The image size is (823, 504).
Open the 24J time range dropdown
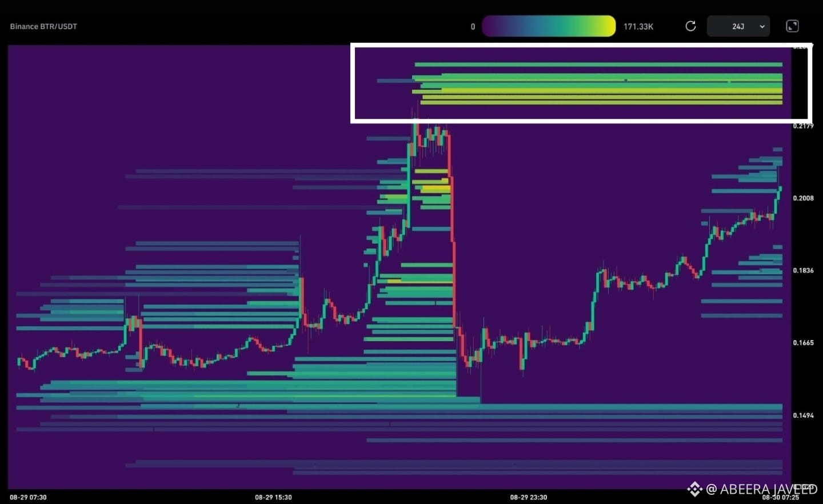coord(738,26)
